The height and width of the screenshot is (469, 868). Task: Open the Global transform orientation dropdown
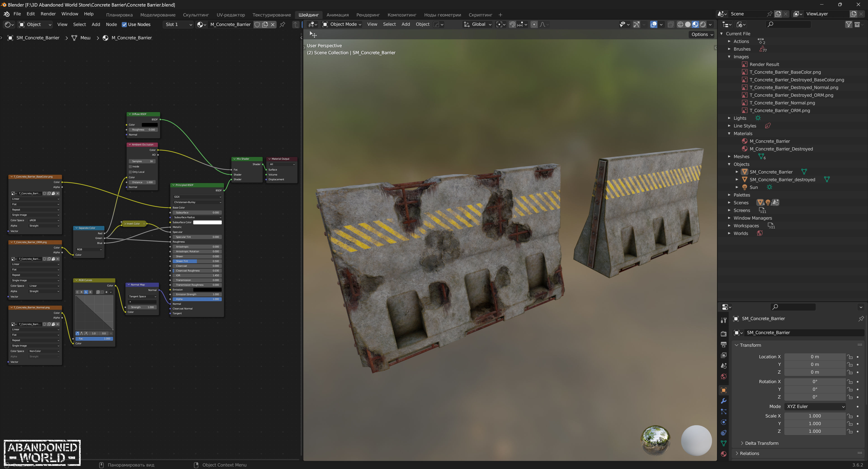478,25
